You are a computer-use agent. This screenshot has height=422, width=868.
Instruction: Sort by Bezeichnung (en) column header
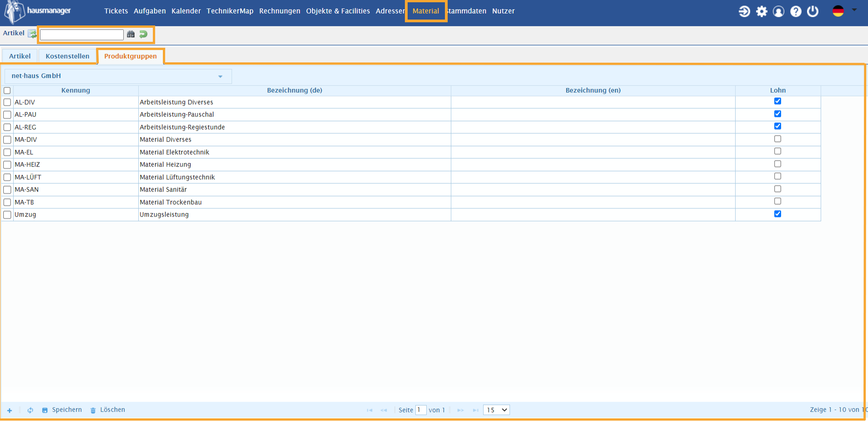point(593,90)
